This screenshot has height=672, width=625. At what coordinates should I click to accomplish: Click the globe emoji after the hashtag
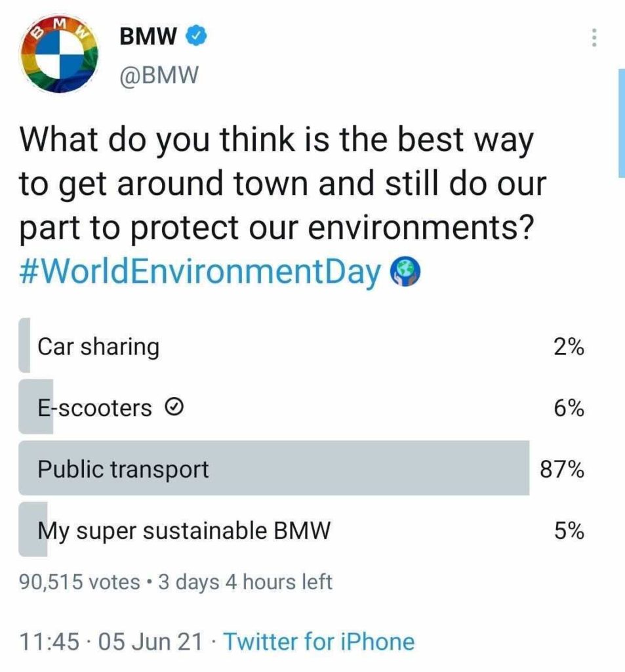[x=405, y=272]
